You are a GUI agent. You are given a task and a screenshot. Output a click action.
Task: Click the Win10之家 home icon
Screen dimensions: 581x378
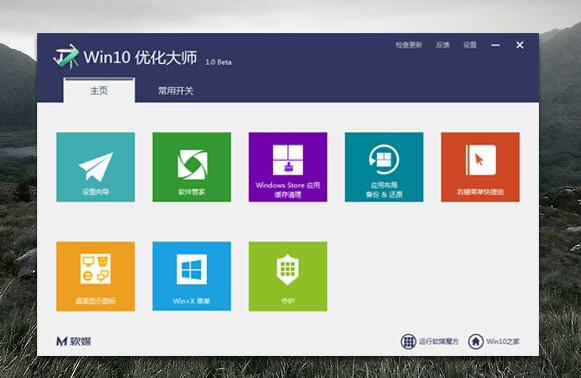click(x=476, y=341)
